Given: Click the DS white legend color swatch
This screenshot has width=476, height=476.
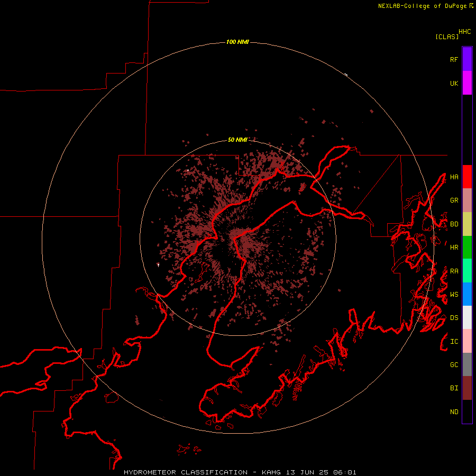Looking at the screenshot, I should (467, 317).
